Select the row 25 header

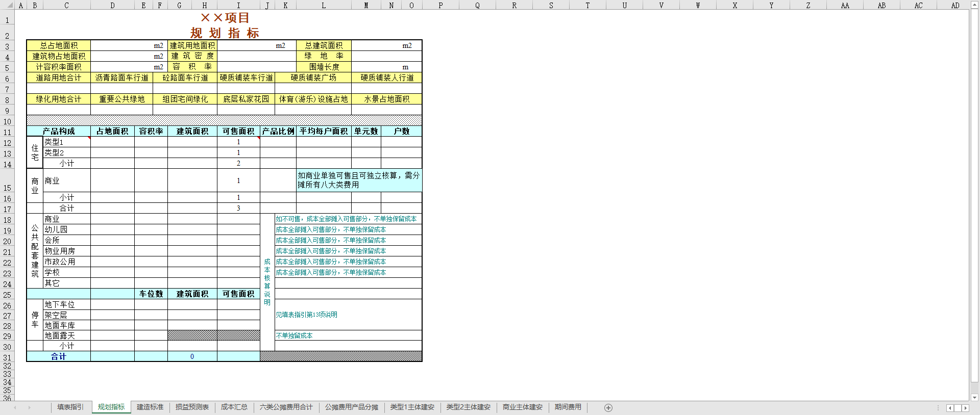click(7, 295)
